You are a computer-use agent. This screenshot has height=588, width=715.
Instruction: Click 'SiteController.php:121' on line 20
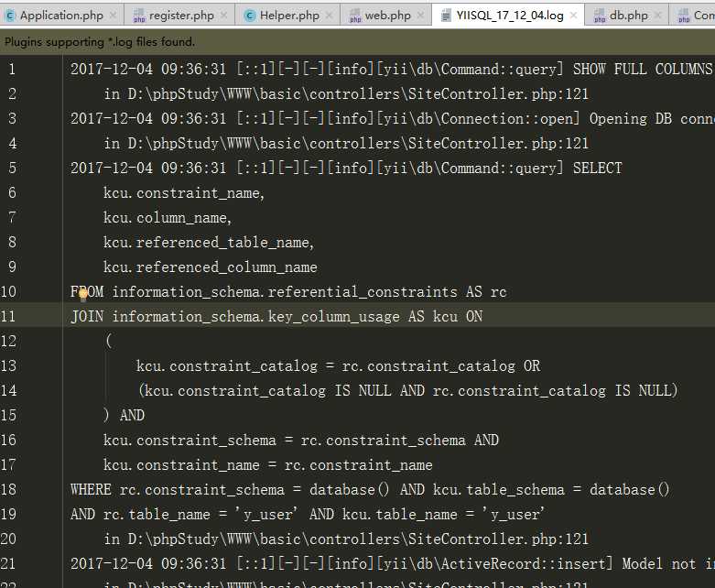pyautogui.click(x=498, y=539)
